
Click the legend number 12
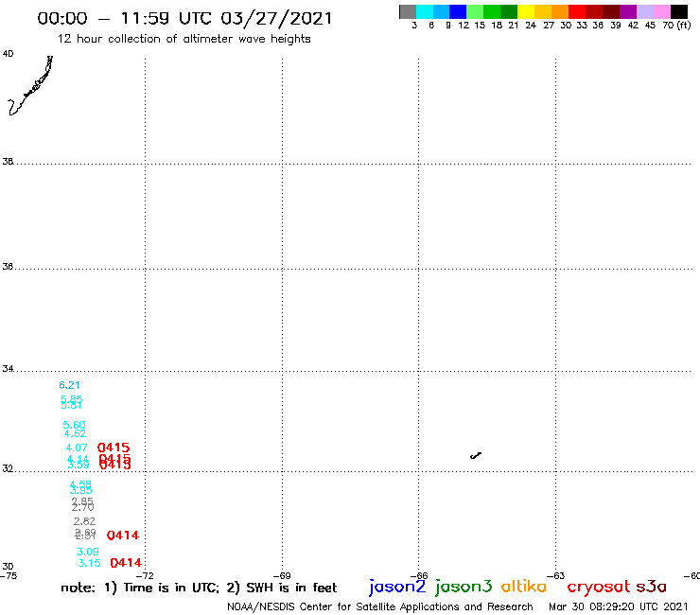[464, 26]
